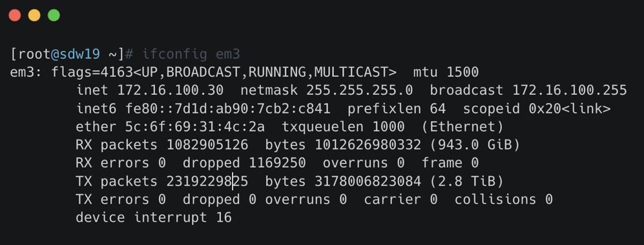Screen dimensions: 644x245
Task: Click the TX packets number with cursor
Action: 207,181
